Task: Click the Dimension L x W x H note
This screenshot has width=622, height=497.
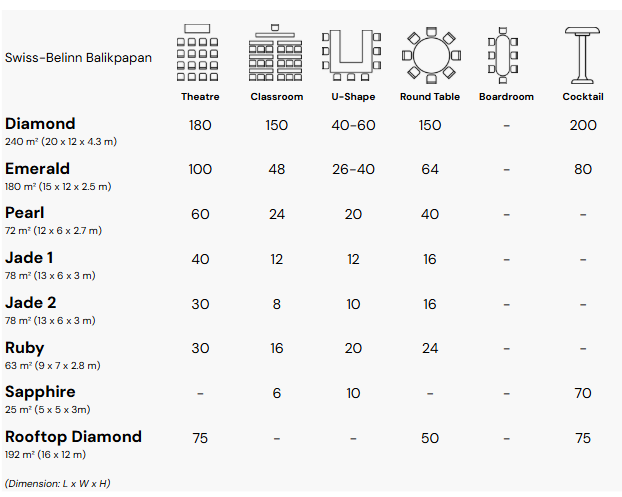Action: coord(58,484)
